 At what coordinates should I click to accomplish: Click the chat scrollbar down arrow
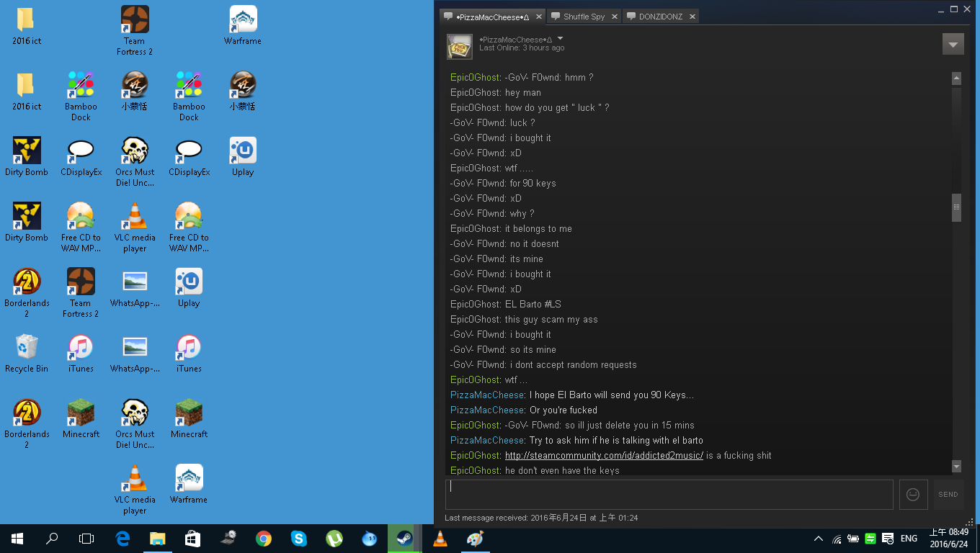click(x=956, y=467)
